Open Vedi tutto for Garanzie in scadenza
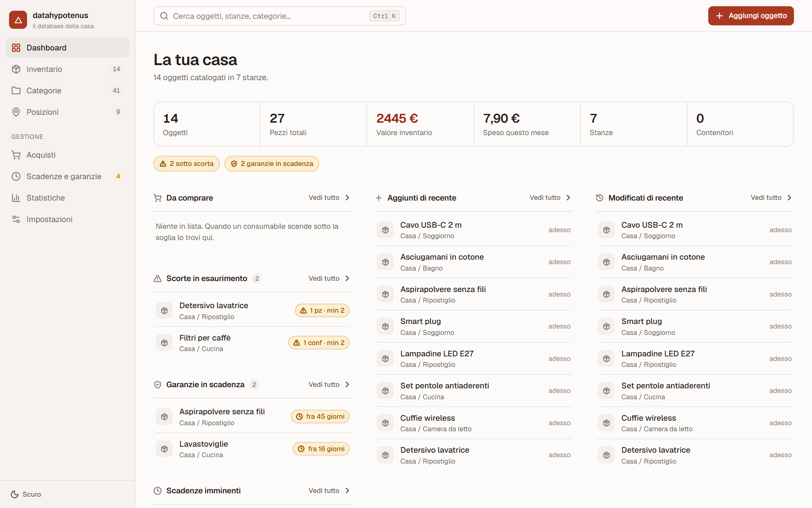The width and height of the screenshot is (812, 508). (x=329, y=385)
